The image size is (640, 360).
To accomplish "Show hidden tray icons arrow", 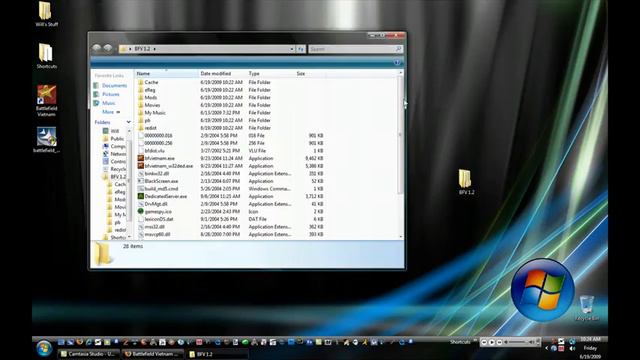I will 547,348.
